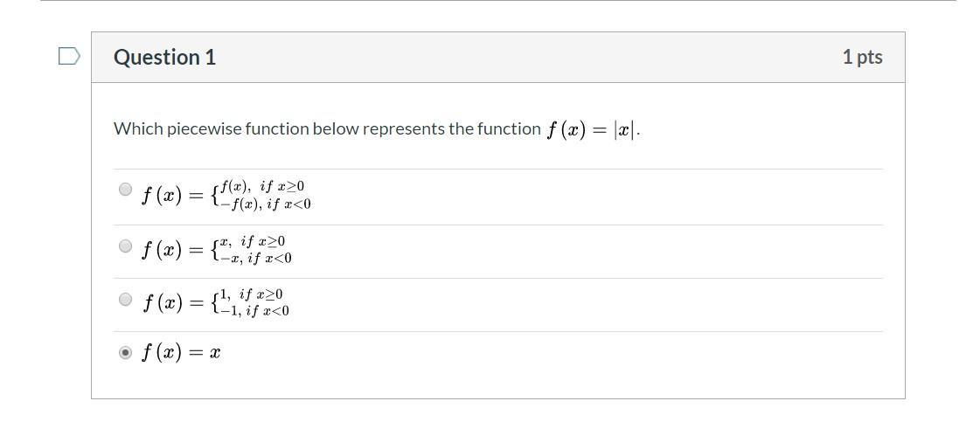Click the case line "−f(x), if x<0"
Viewport: 980px width, 422px height.
click(x=266, y=204)
